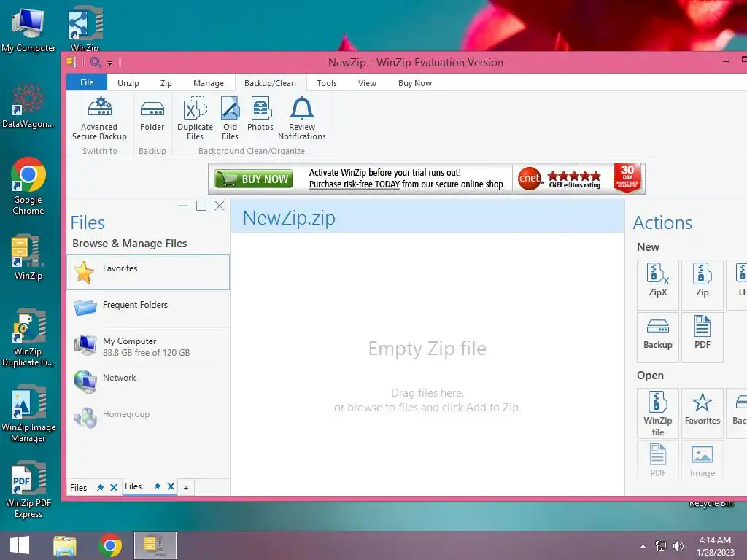The width and height of the screenshot is (747, 560).
Task: Close the Files pane
Action: pyautogui.click(x=220, y=206)
